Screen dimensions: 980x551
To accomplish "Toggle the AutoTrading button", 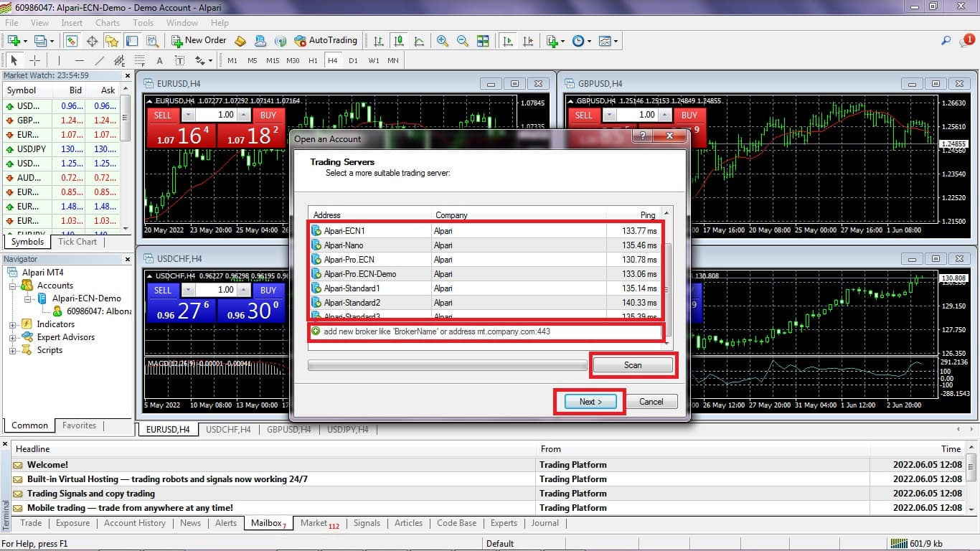I will (x=326, y=41).
